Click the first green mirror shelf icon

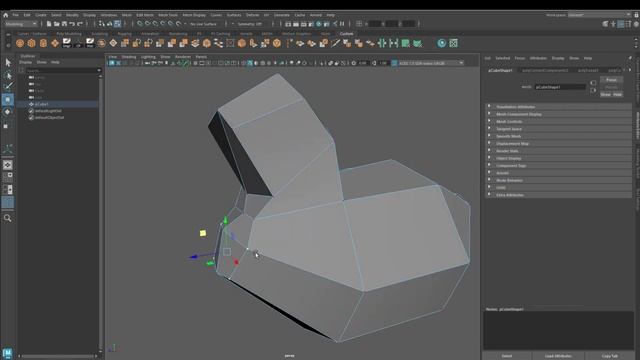pyautogui.click(x=382, y=43)
